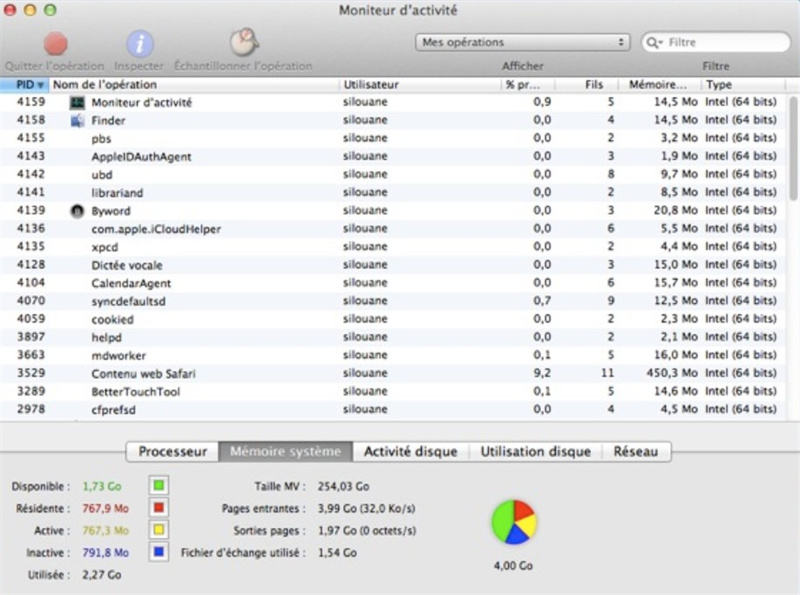This screenshot has height=595, width=800.
Task: Click the 1,73 Go Disponible value
Action: coord(102,486)
